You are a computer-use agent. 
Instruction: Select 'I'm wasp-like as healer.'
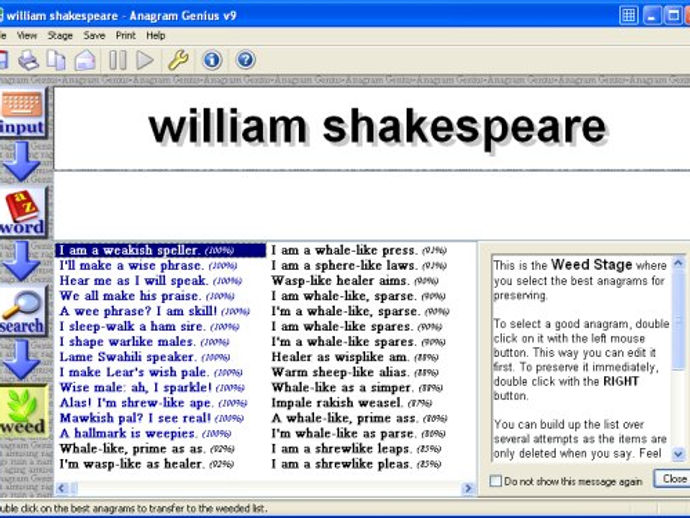click(147, 464)
